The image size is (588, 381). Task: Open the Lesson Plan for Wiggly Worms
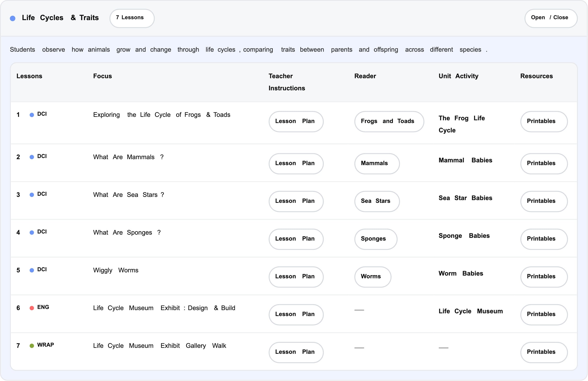(x=296, y=277)
